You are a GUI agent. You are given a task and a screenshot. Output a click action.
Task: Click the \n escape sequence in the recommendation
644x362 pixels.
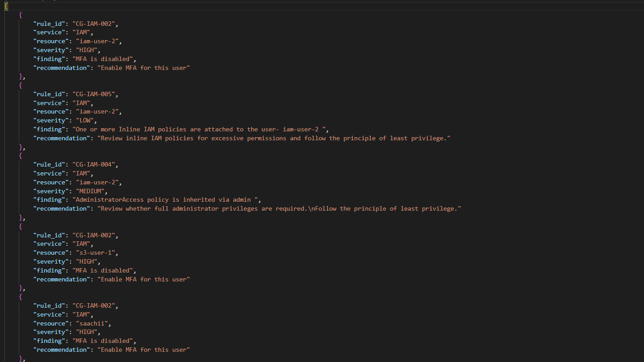click(311, 208)
